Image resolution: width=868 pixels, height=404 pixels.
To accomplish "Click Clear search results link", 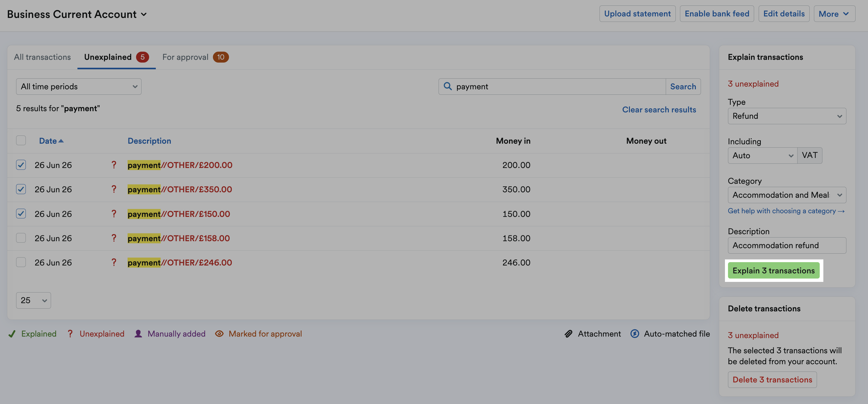I will tap(659, 110).
